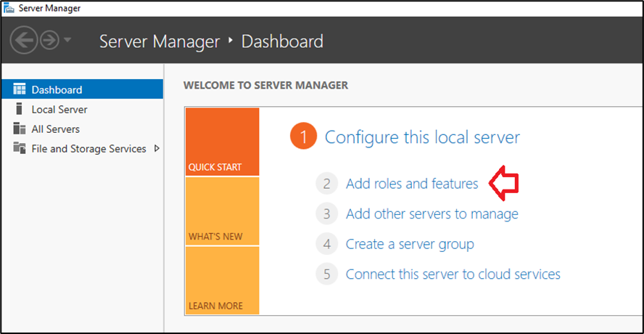
Task: Click the back navigation arrow button
Action: coord(24,41)
